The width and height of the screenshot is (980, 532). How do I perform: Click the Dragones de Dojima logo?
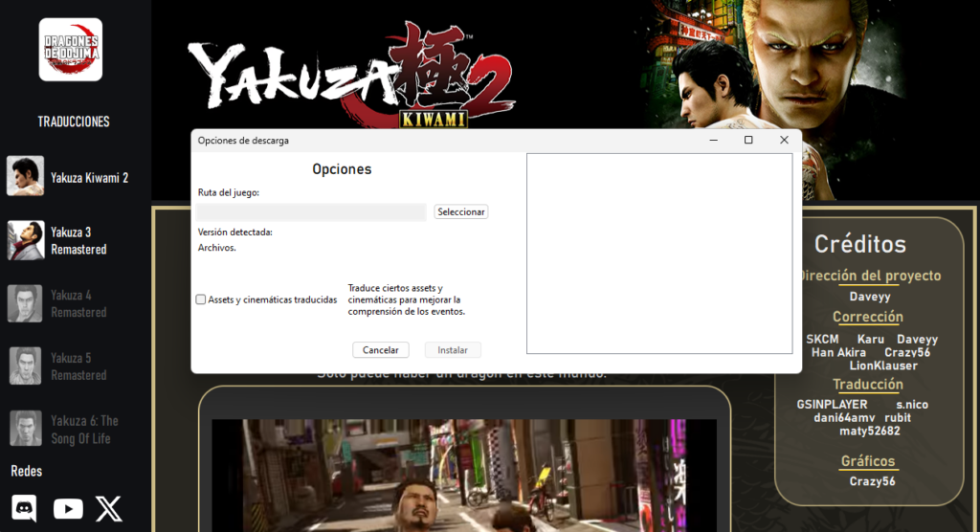click(x=71, y=50)
